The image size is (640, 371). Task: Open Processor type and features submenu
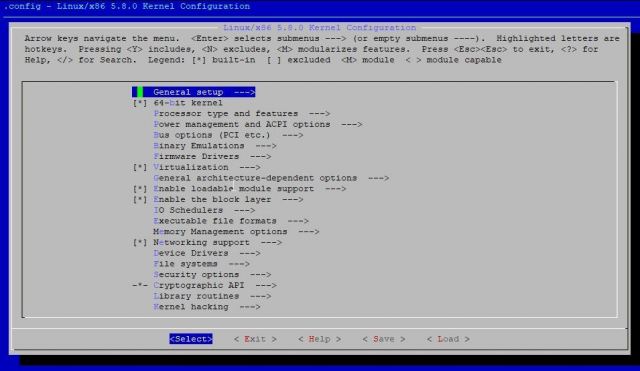coord(242,113)
